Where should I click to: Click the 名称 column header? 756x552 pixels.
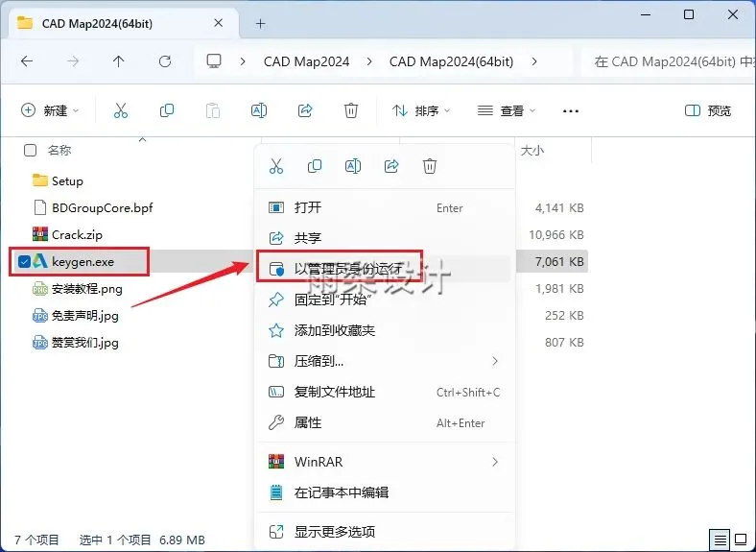click(x=59, y=151)
